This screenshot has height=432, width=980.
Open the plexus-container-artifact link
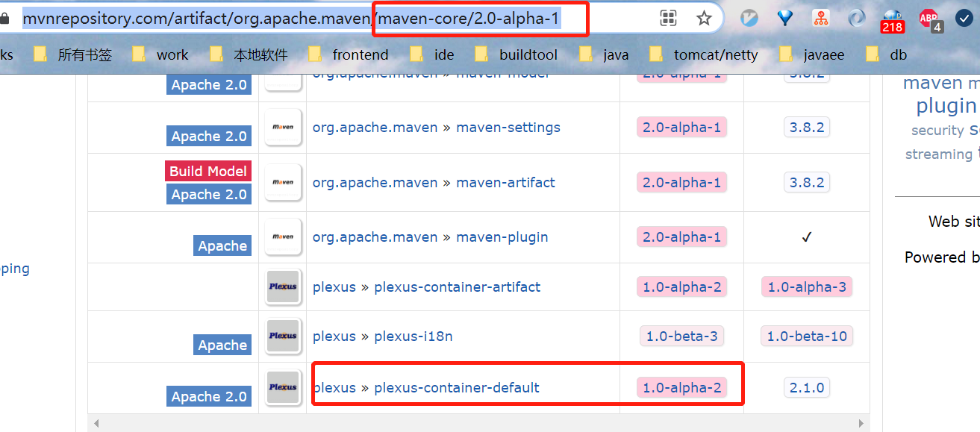tap(457, 287)
